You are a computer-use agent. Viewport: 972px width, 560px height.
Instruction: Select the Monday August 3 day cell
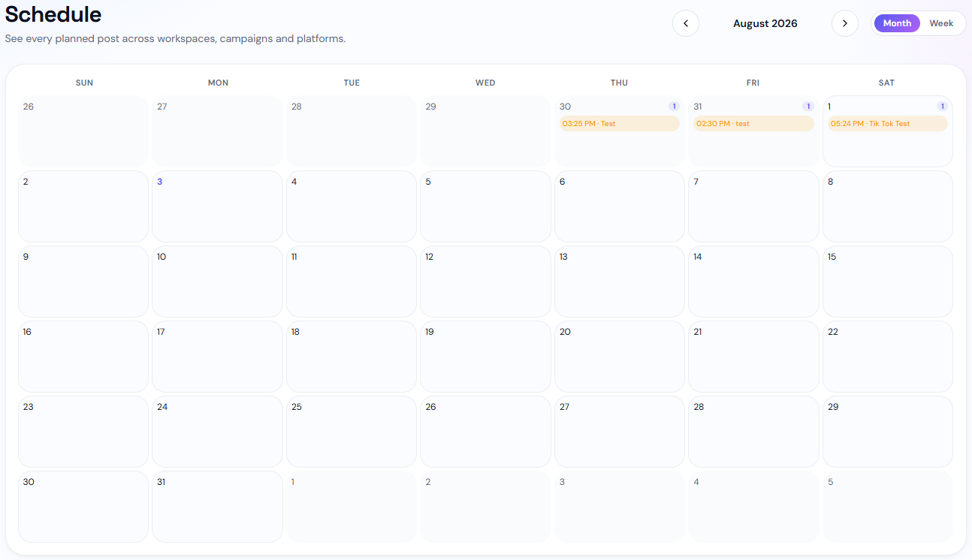(218, 206)
